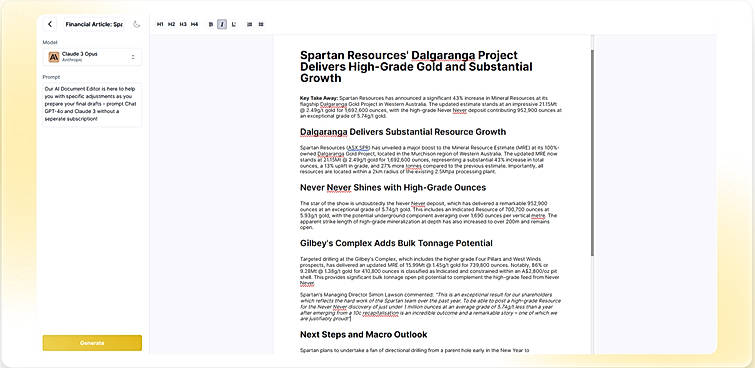Click inside the Prompt text box

pyautogui.click(x=92, y=104)
